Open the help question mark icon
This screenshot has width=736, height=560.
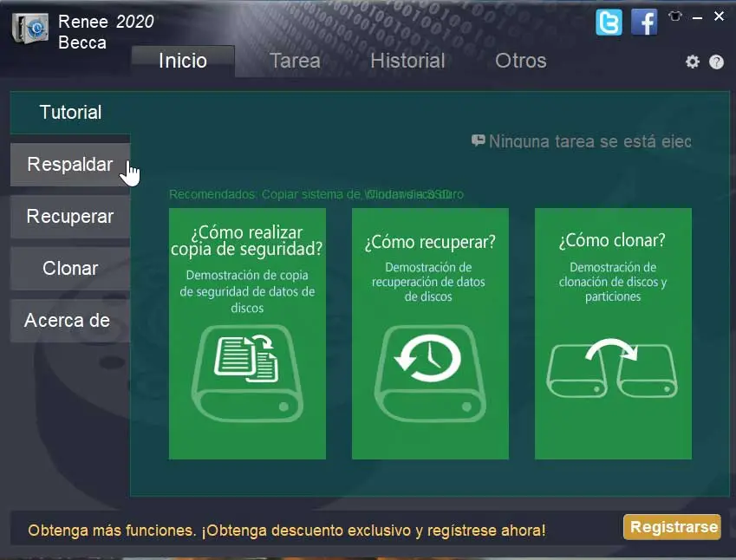[716, 62]
